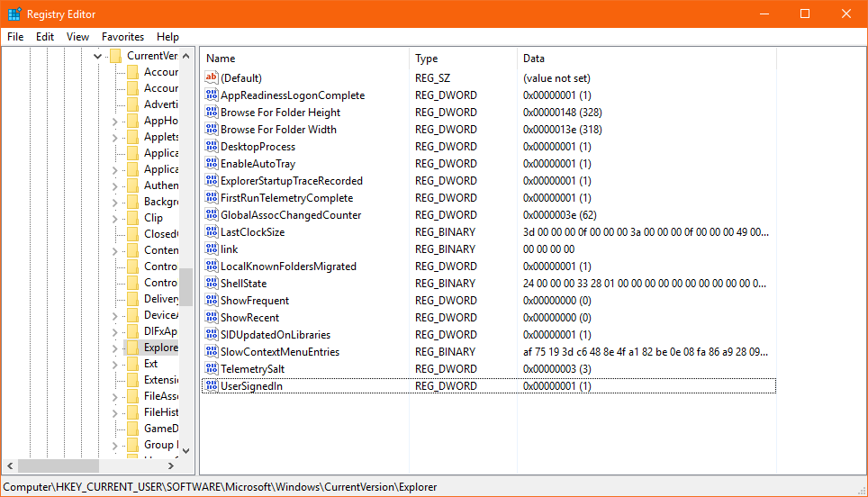Image resolution: width=868 pixels, height=497 pixels.
Task: Expand the Authentication tree node
Action: click(114, 186)
